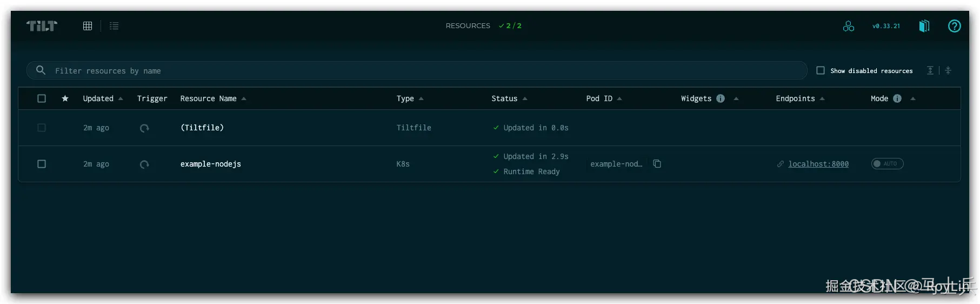This screenshot has width=980, height=304.
Task: Click '2m ago' in example-nodejs row
Action: (96, 164)
